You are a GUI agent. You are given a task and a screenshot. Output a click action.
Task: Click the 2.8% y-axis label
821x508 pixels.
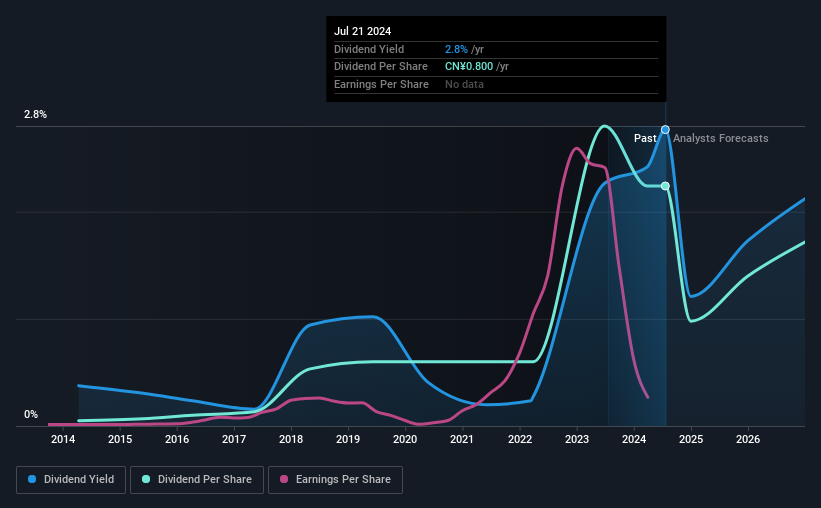point(35,114)
